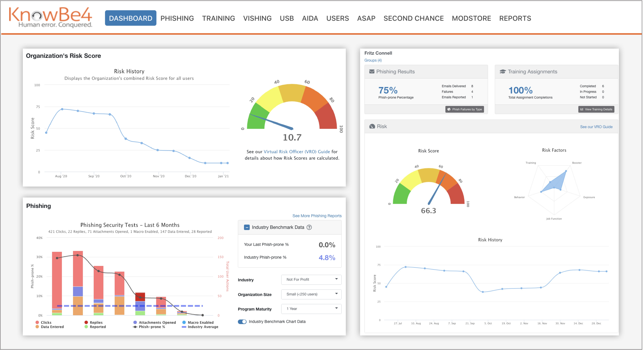
Task: Open the Industry dropdown showing Not For Profit
Action: pyautogui.click(x=311, y=280)
